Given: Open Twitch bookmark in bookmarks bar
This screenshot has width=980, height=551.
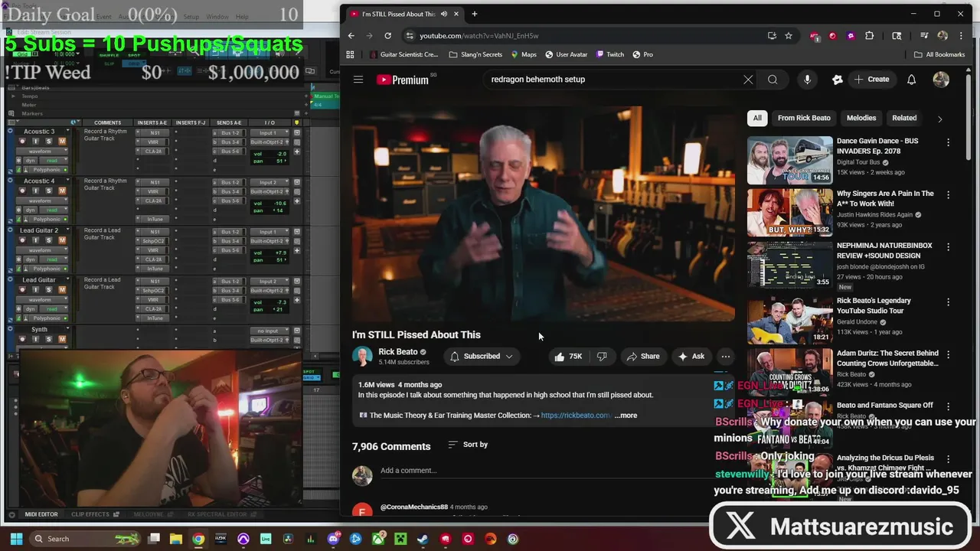Looking at the screenshot, I should 609,54.
